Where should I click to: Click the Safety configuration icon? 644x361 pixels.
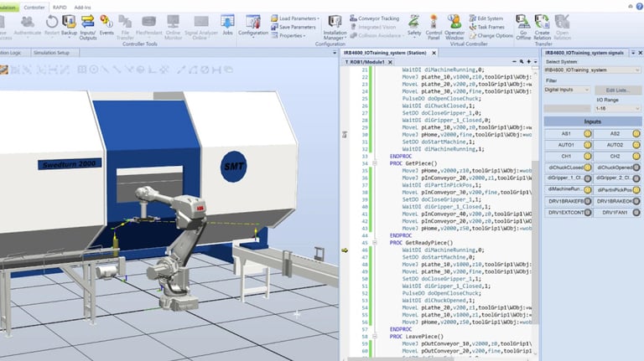coord(414,25)
